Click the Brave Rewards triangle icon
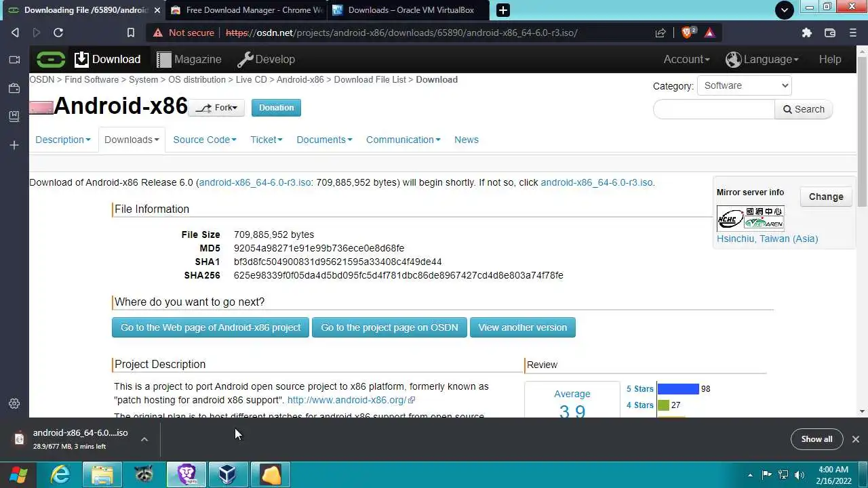The height and width of the screenshot is (488, 868). coord(709,33)
